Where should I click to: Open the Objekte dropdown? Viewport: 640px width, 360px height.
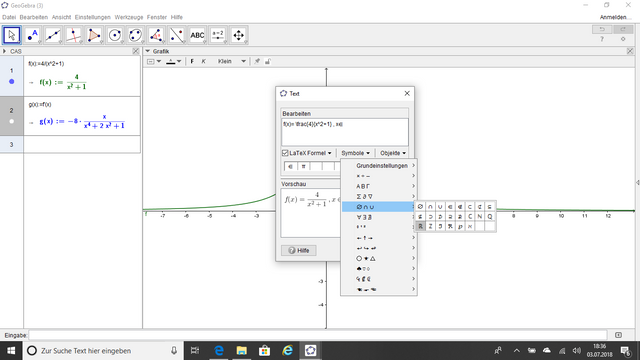click(x=393, y=153)
